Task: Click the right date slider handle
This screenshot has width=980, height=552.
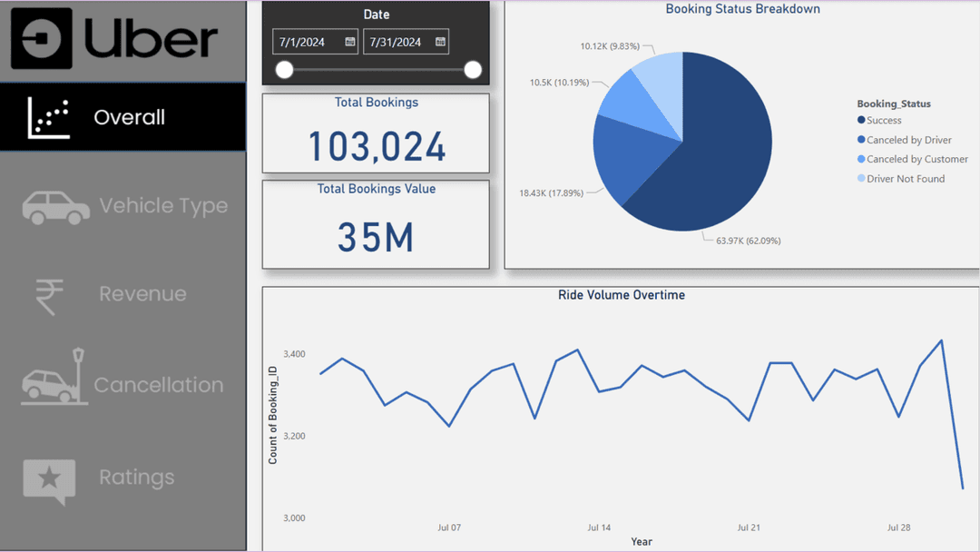Action: pos(473,70)
